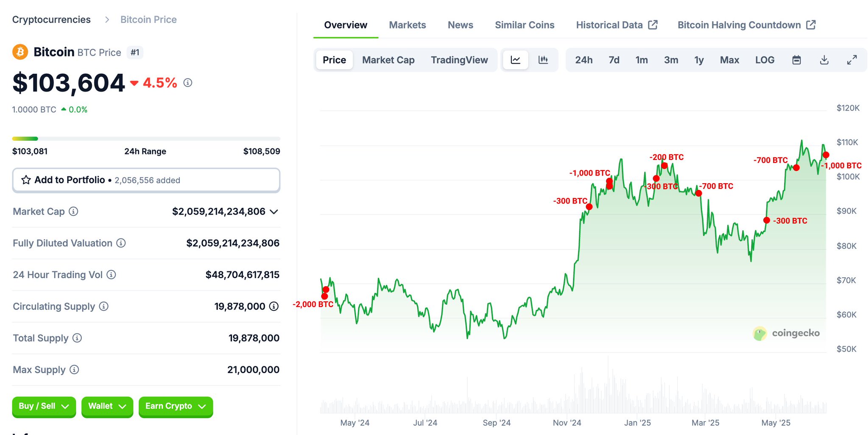The image size is (868, 435).
Task: Open the Buy / Sell dropdown
Action: tap(44, 406)
